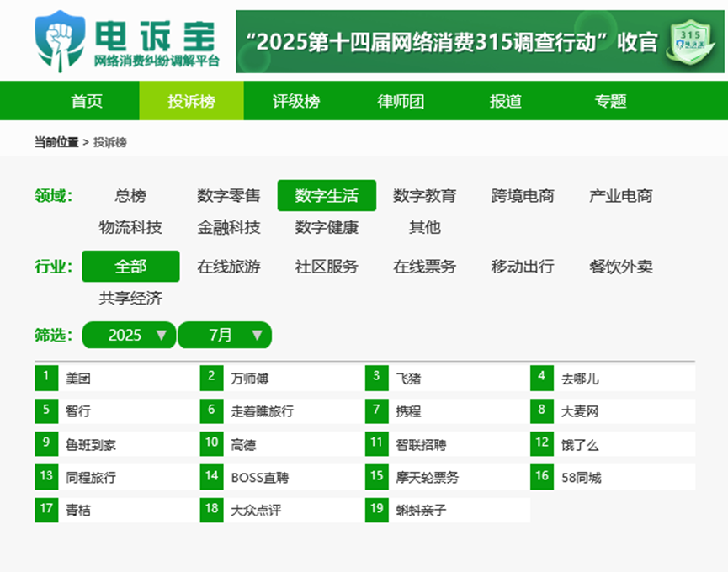Image resolution: width=728 pixels, height=572 pixels.
Task: Select the 餐饮外卖 industry
Action: click(x=621, y=267)
